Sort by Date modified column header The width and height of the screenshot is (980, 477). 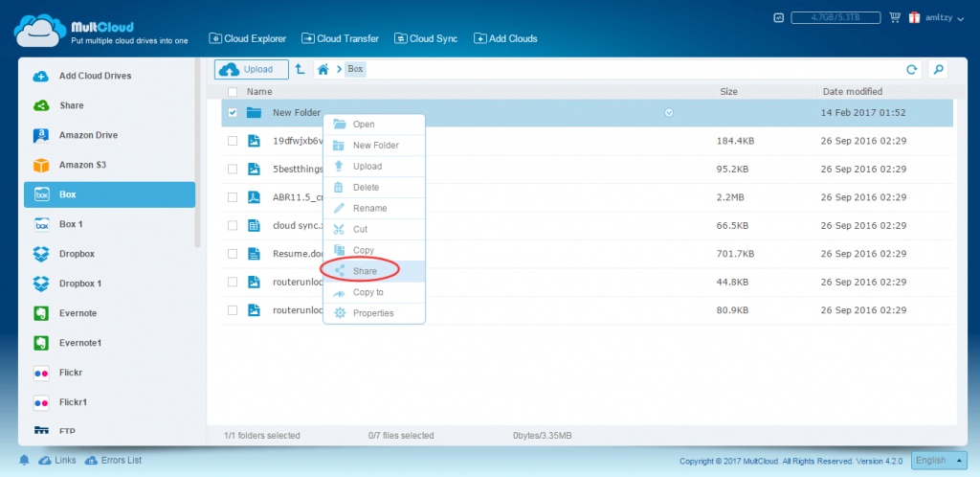[x=853, y=92]
